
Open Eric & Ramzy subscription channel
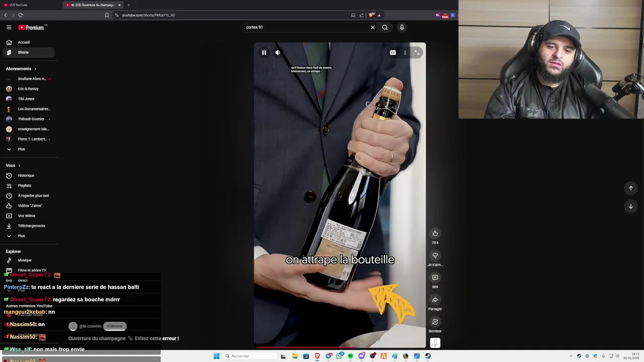point(29,88)
